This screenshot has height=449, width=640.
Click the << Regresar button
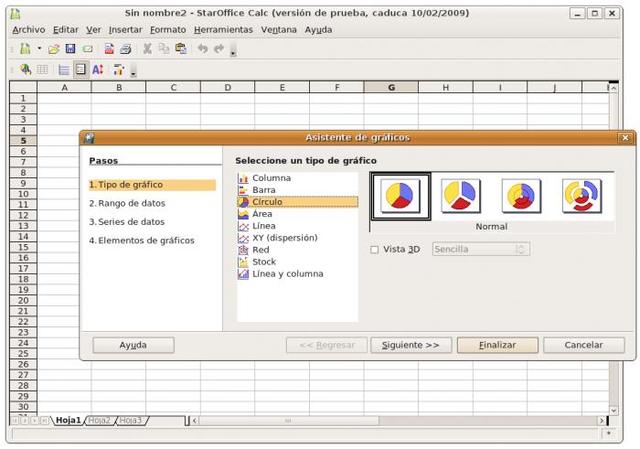[327, 345]
